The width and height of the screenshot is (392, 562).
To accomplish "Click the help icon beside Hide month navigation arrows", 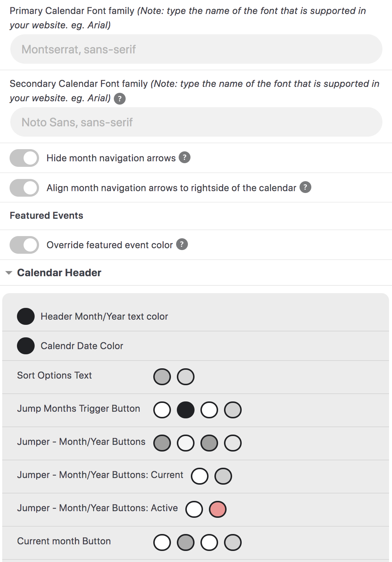I will [x=185, y=157].
